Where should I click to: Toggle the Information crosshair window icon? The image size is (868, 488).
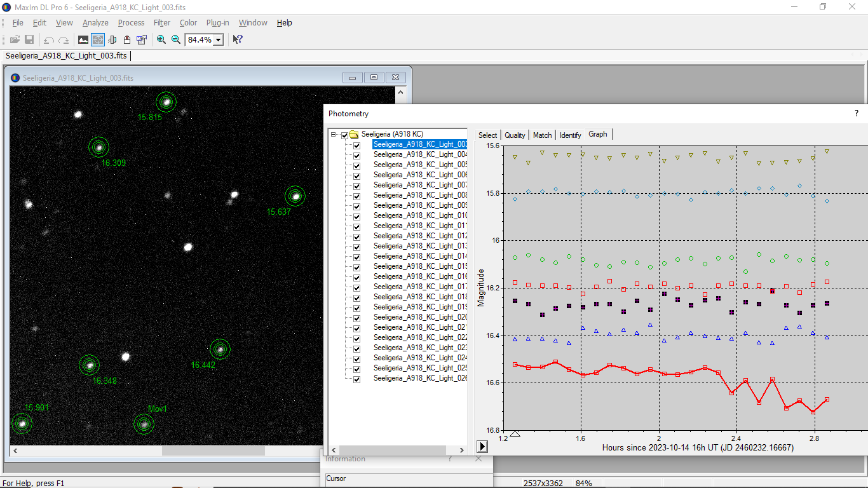click(x=98, y=39)
